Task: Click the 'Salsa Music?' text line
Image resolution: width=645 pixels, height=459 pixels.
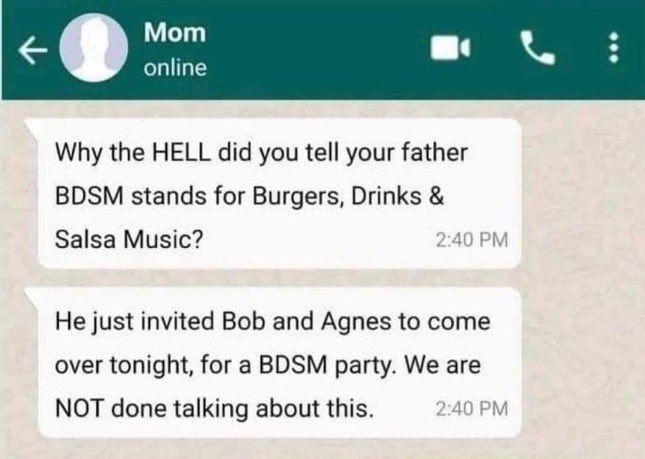Action: point(129,239)
